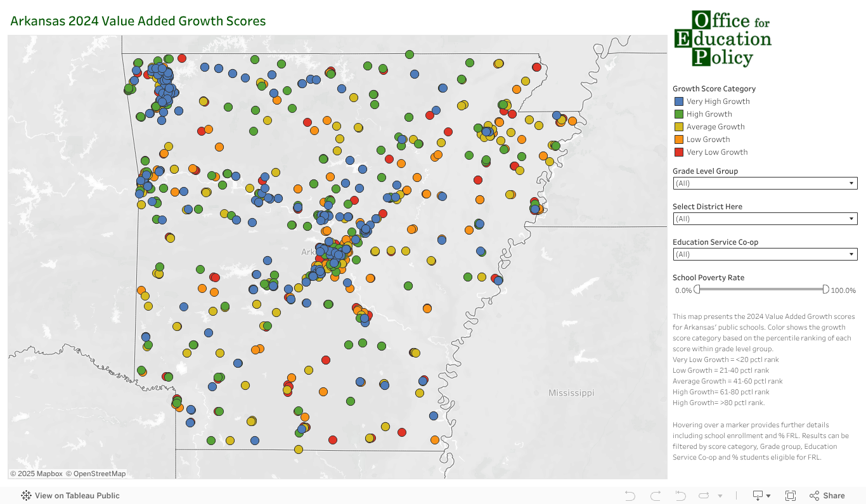The width and height of the screenshot is (866, 504).
Task: Open View on Tableau Public link
Action: coord(70,496)
